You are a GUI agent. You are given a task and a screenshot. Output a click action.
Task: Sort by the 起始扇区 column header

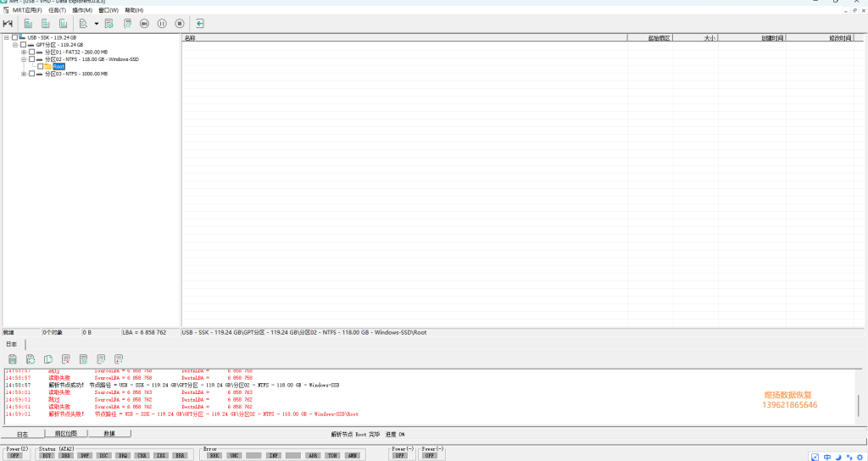click(x=650, y=37)
